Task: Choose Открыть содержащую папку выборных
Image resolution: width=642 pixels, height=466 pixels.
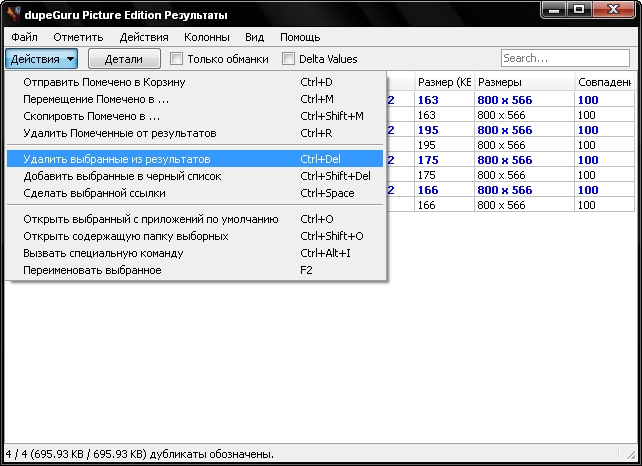Action: pyautogui.click(x=195, y=236)
